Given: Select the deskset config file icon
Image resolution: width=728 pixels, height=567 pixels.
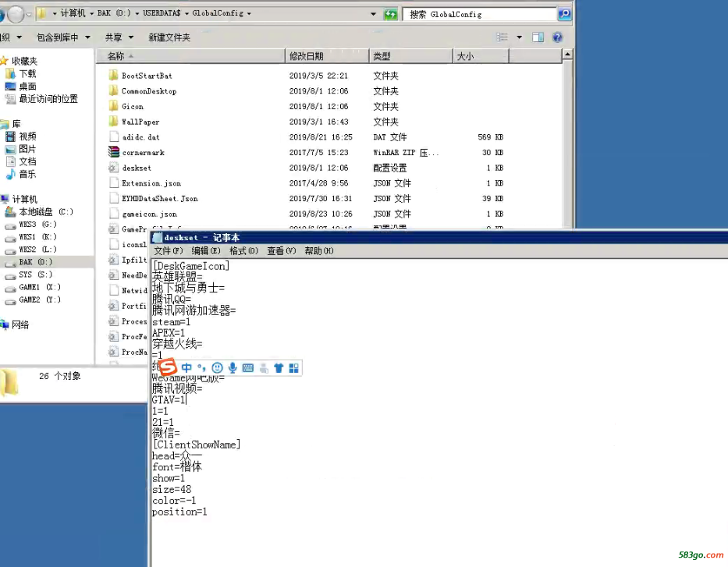Looking at the screenshot, I should click(x=113, y=168).
